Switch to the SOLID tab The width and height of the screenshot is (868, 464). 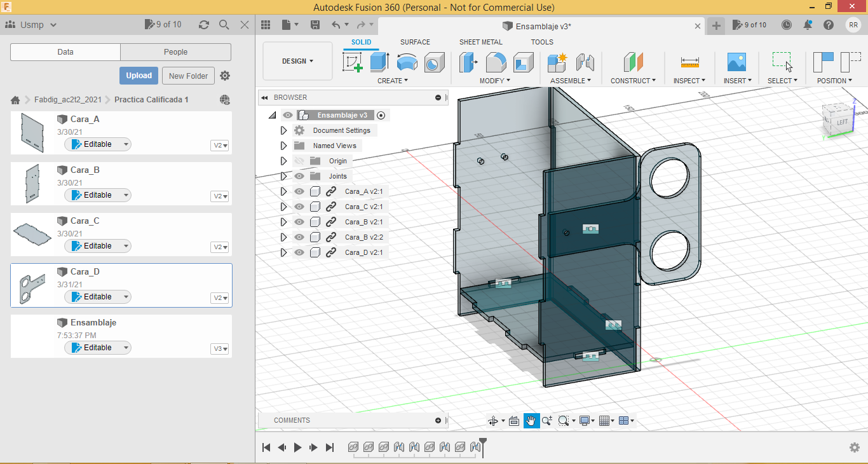[362, 42]
